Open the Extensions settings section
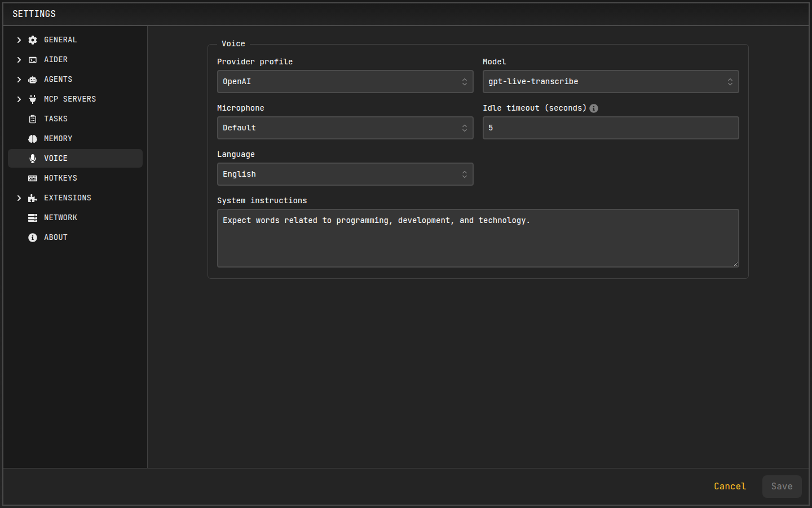The height and width of the screenshot is (508, 812). pyautogui.click(x=75, y=198)
